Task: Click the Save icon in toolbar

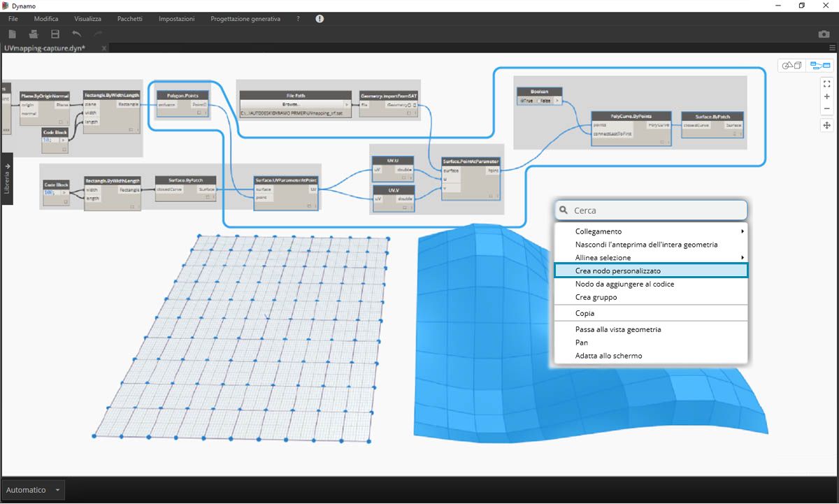Action: 55,34
